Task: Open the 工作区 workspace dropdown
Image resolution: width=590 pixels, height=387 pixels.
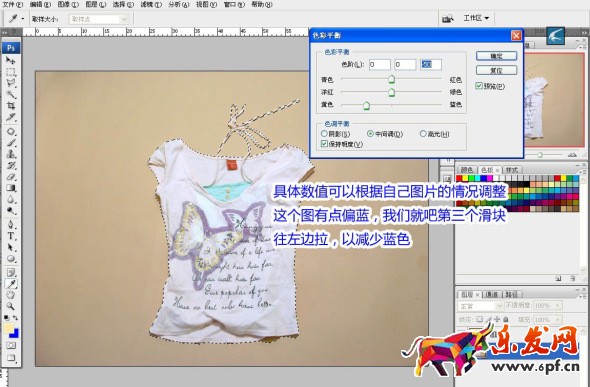Action: coord(476,18)
